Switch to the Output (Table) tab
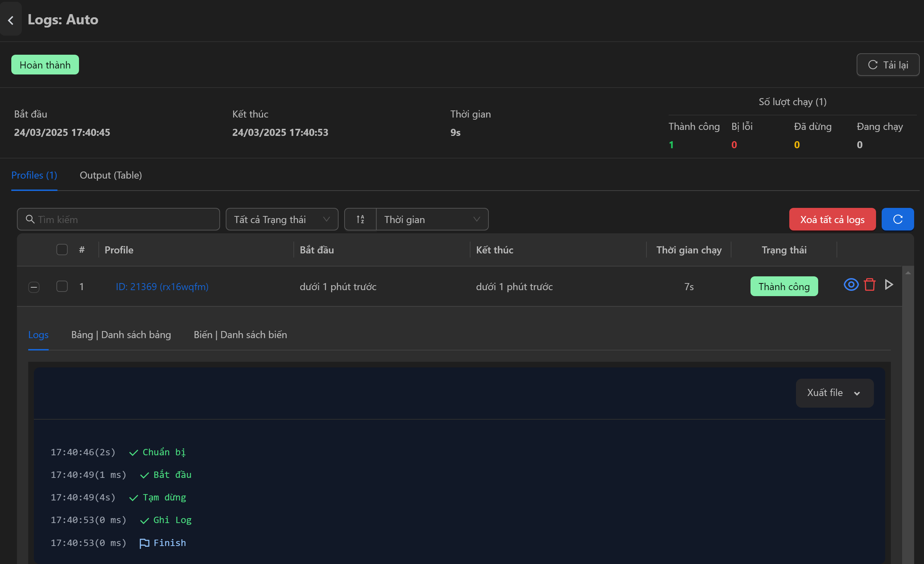This screenshot has height=564, width=924. point(111,175)
